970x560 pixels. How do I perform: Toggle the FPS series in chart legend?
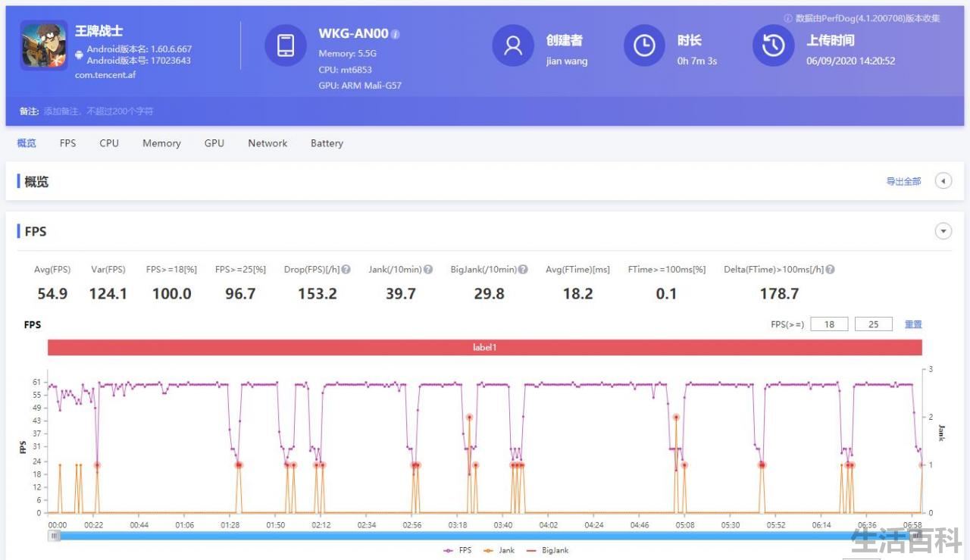coord(456,550)
